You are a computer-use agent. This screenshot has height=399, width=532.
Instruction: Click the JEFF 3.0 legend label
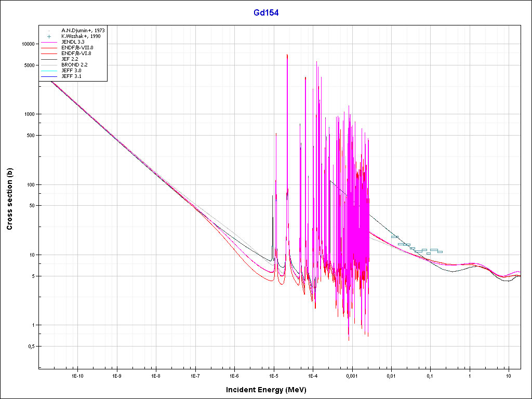tap(71, 71)
